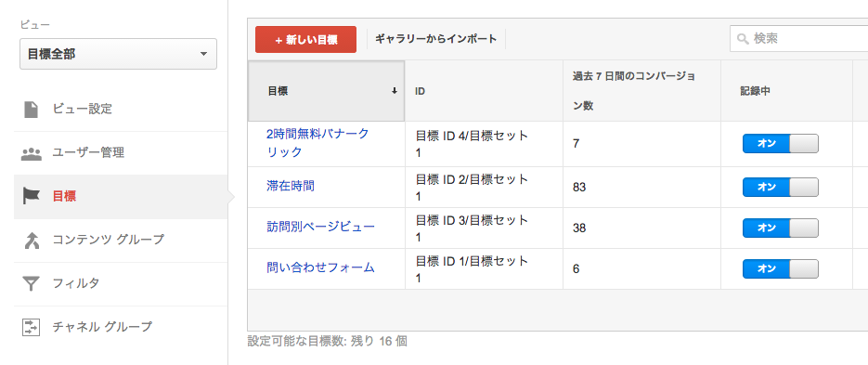Screen dimensions: 868x365
Task: Select 目標 in the sidebar
Action: click(x=121, y=197)
